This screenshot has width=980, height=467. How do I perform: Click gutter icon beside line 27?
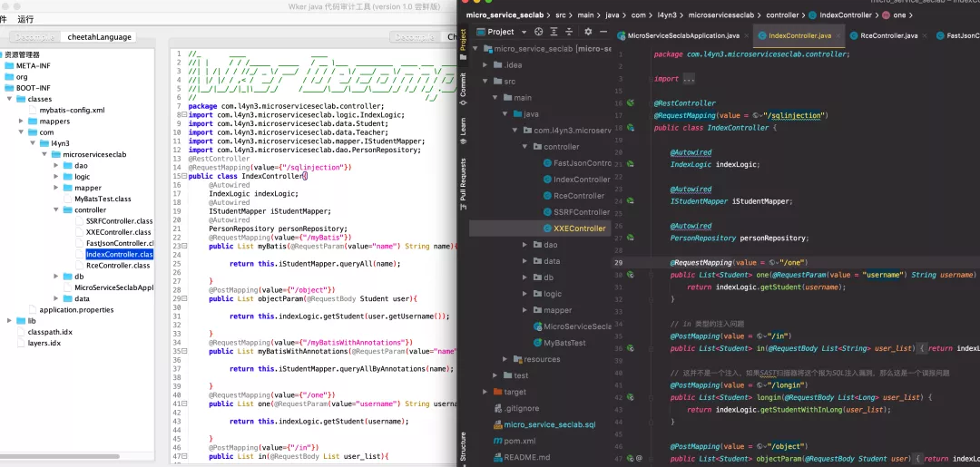[x=631, y=238]
